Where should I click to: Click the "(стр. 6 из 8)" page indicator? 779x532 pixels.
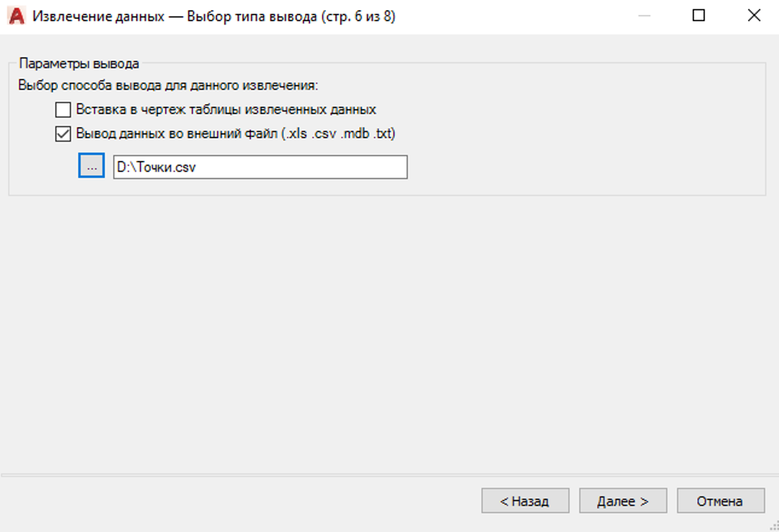(358, 16)
